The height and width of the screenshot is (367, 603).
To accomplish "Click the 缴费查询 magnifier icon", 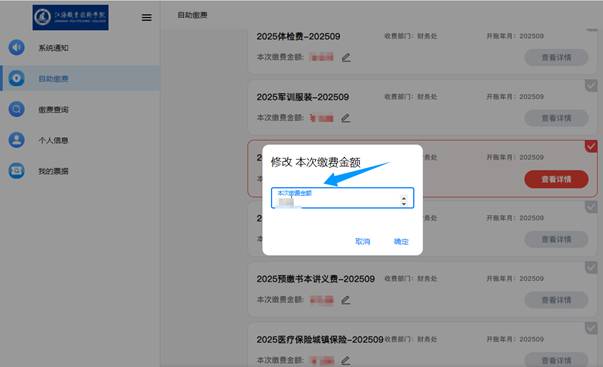I will 17,109.
